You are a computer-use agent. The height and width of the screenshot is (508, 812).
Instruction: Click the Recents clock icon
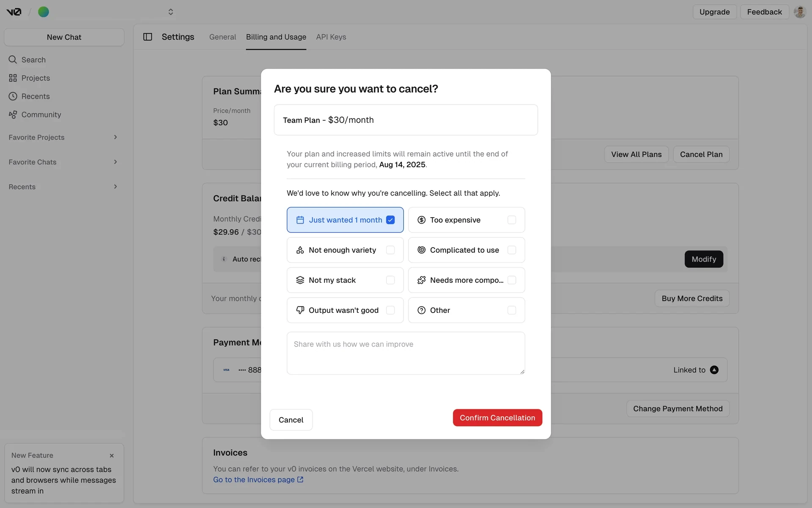click(13, 96)
